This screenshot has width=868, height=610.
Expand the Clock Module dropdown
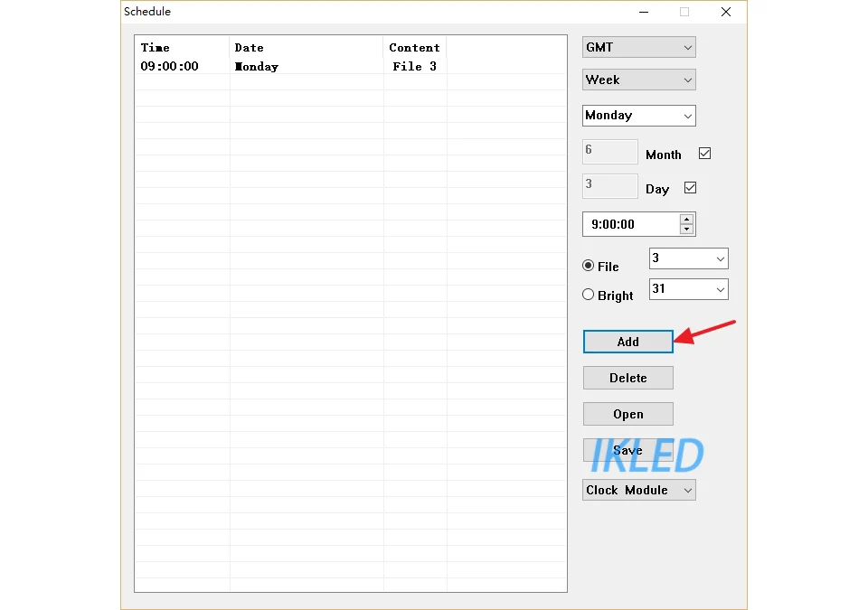(x=639, y=490)
